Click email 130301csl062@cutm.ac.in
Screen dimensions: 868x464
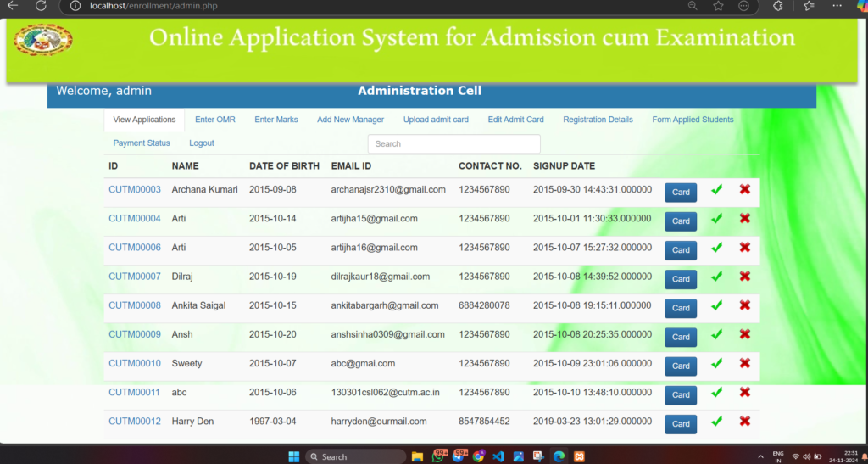pyautogui.click(x=386, y=393)
